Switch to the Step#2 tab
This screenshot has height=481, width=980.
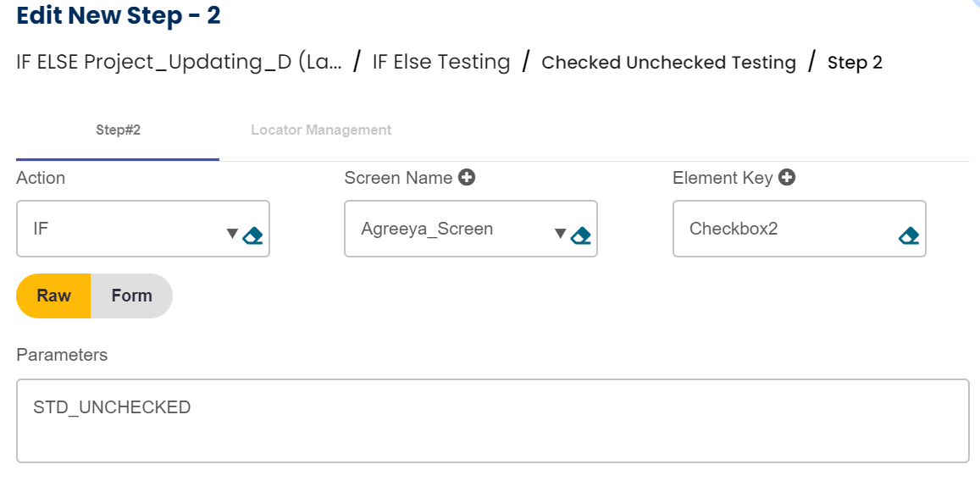[x=118, y=130]
